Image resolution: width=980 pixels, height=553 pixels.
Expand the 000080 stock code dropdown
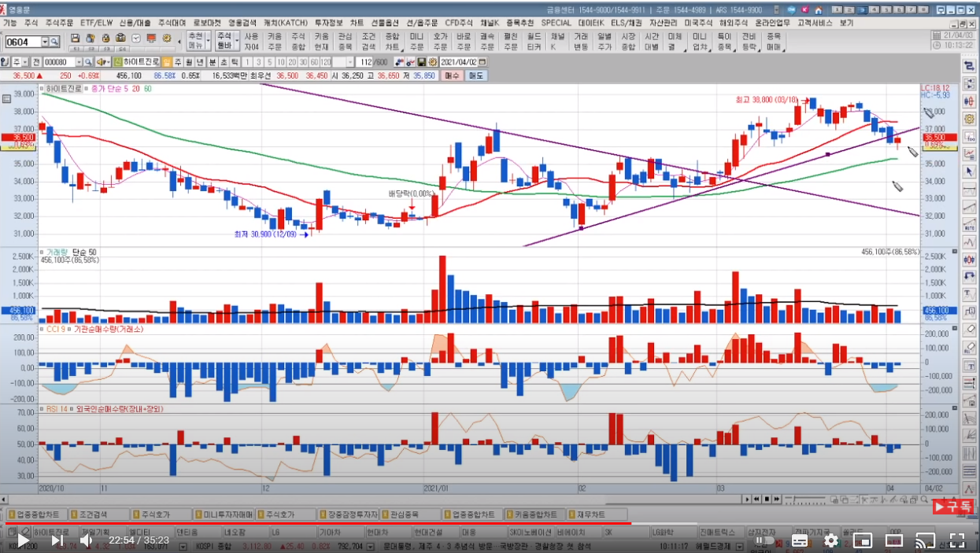click(78, 62)
